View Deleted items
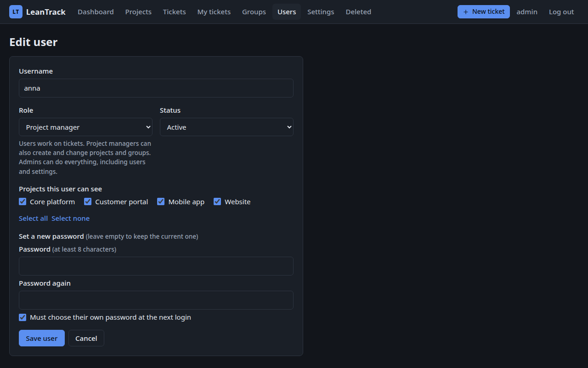This screenshot has width=588, height=368. (x=358, y=12)
